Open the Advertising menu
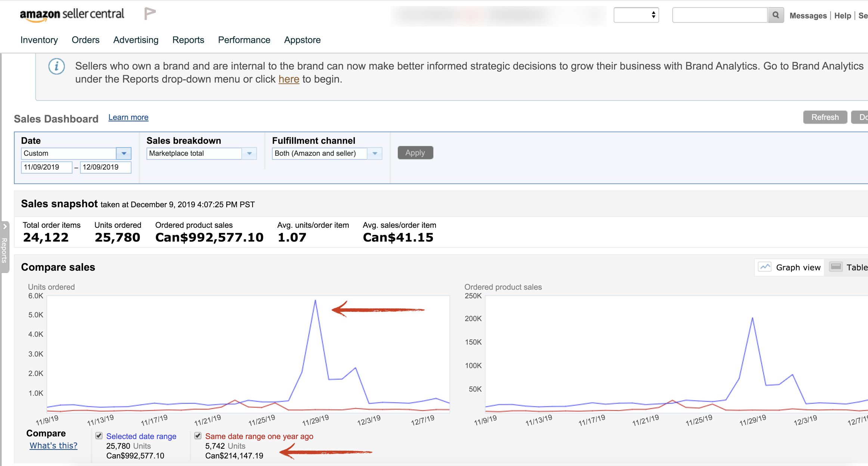Viewport: 868px width, 466px height. 136,40
